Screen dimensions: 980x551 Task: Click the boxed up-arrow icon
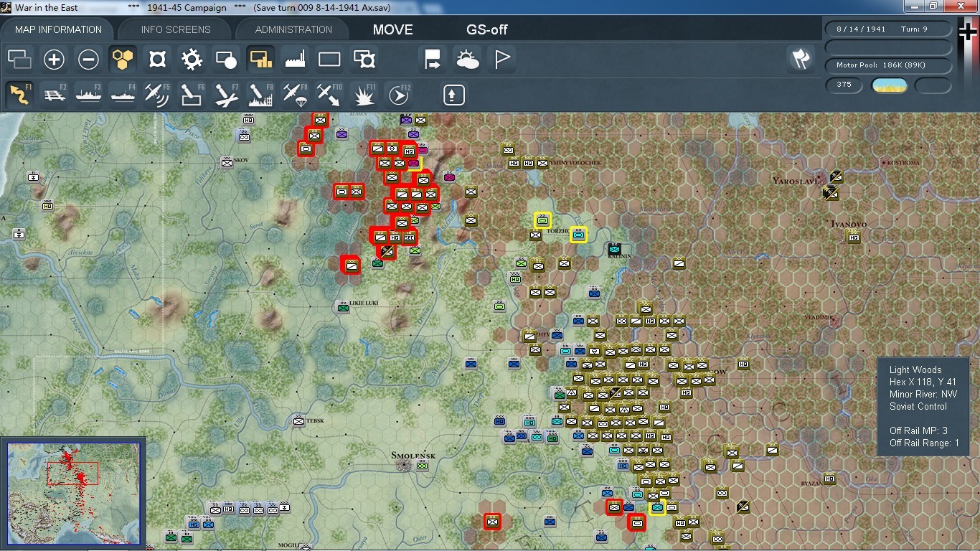pyautogui.click(x=454, y=95)
